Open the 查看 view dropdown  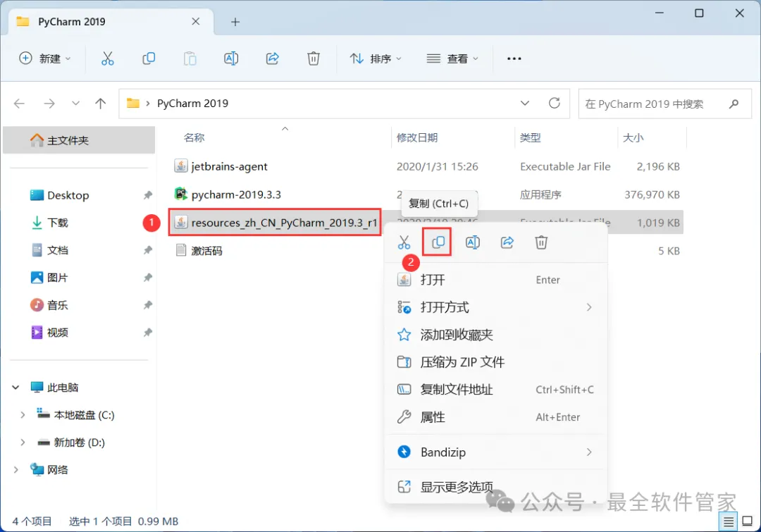pyautogui.click(x=452, y=58)
